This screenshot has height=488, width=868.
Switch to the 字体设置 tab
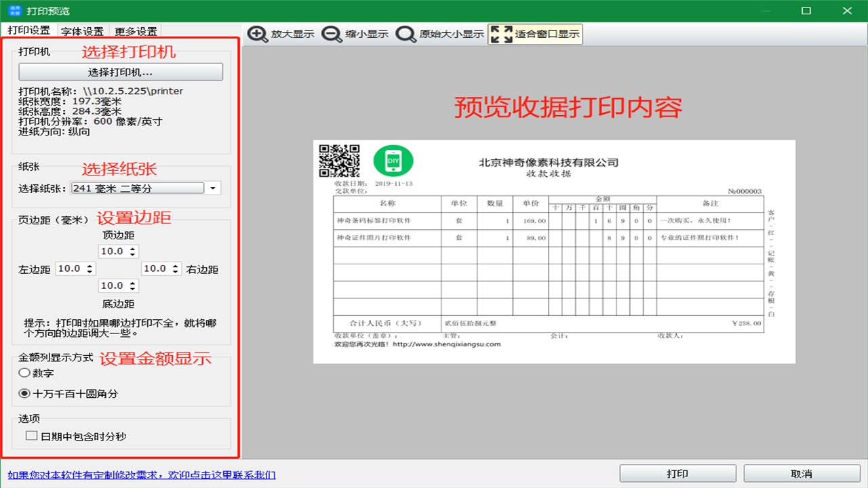click(x=82, y=30)
